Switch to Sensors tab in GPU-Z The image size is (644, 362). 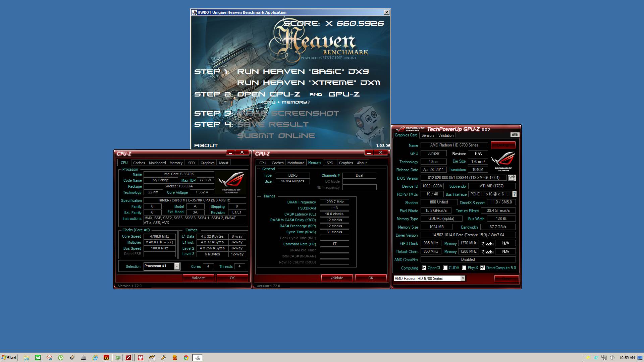(428, 135)
